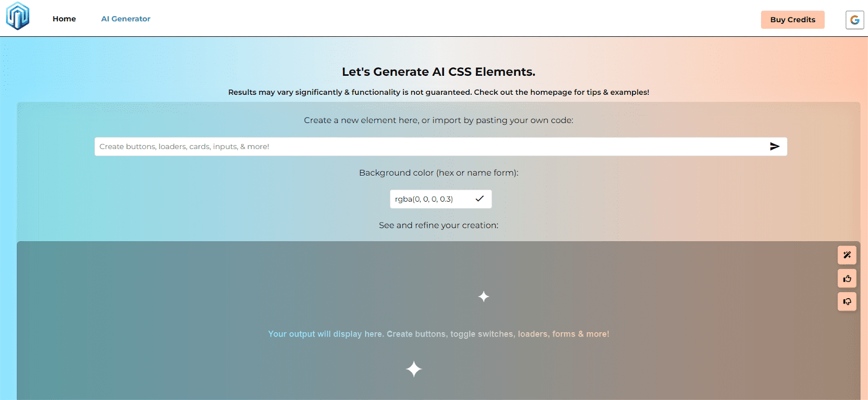Viewport: 868px width, 400px height.
Task: Click the rgba background color input
Action: [x=429, y=199]
